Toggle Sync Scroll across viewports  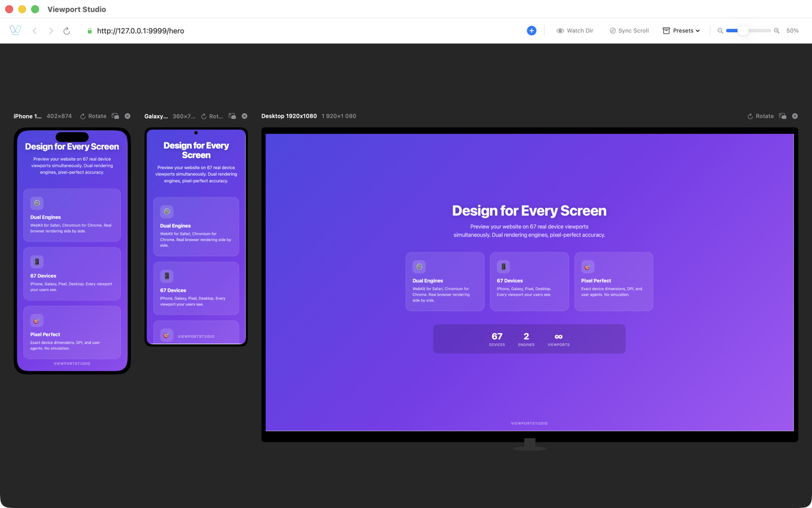[629, 30]
